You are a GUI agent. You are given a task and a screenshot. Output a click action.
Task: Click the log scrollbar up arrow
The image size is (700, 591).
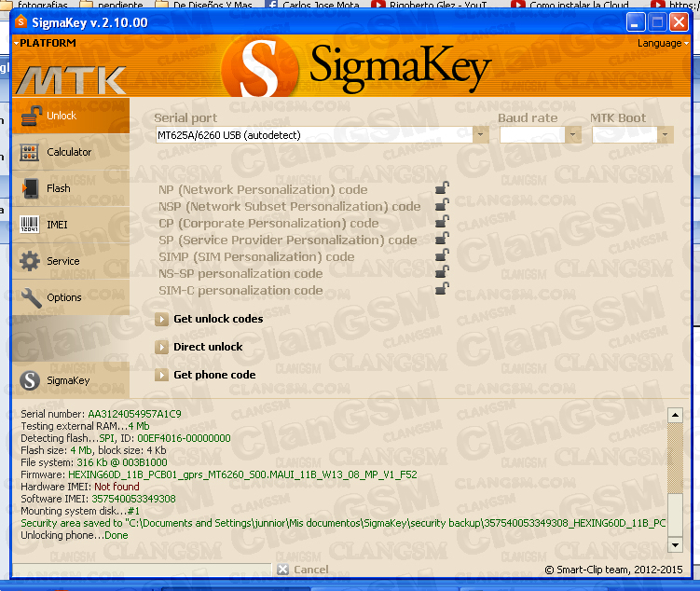(x=675, y=415)
